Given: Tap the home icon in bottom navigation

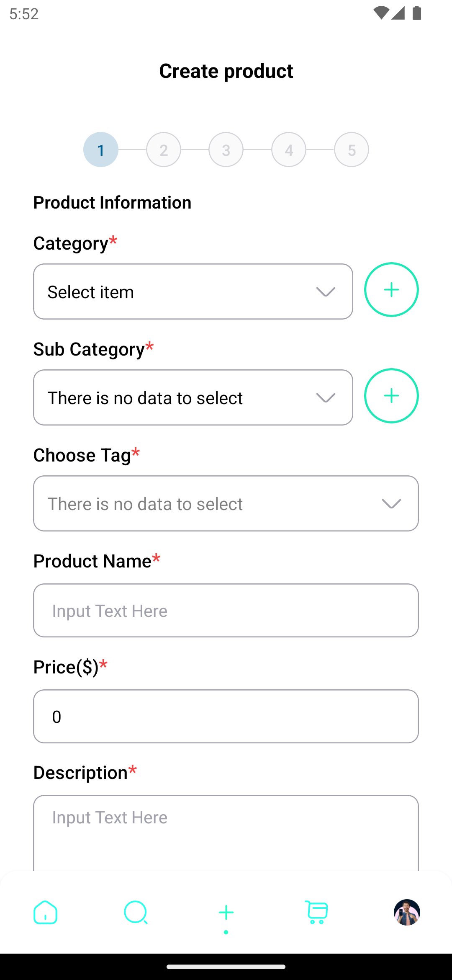Looking at the screenshot, I should click(45, 912).
